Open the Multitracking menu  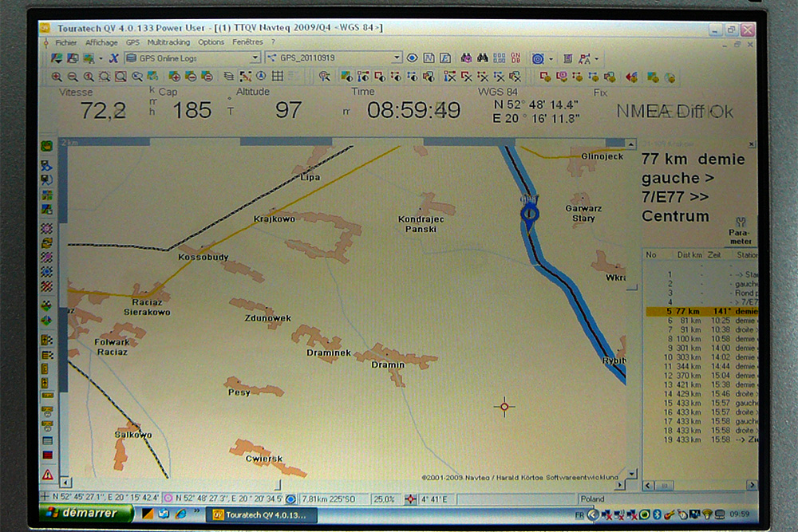click(168, 42)
